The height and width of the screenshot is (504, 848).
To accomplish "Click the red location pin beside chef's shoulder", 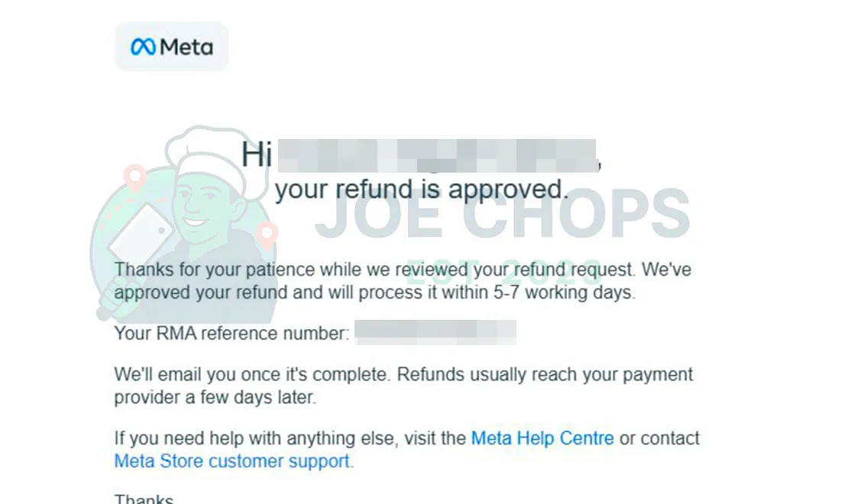I will 267,234.
